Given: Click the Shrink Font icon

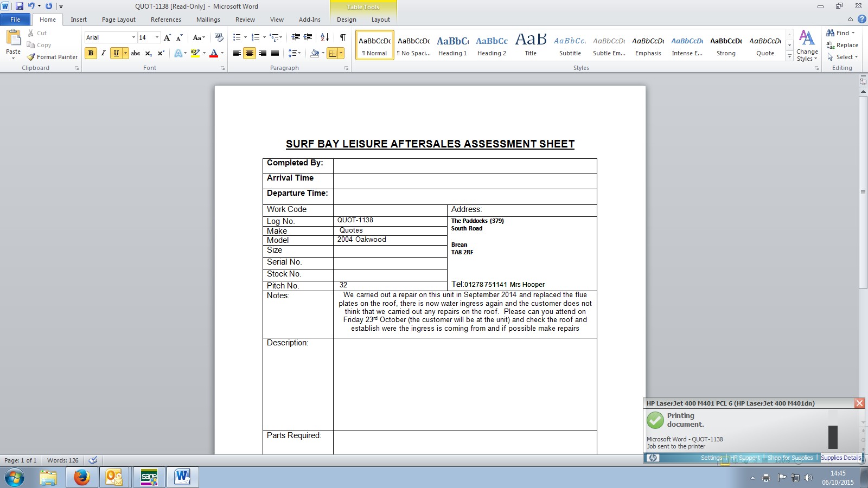Looking at the screenshot, I should point(179,37).
